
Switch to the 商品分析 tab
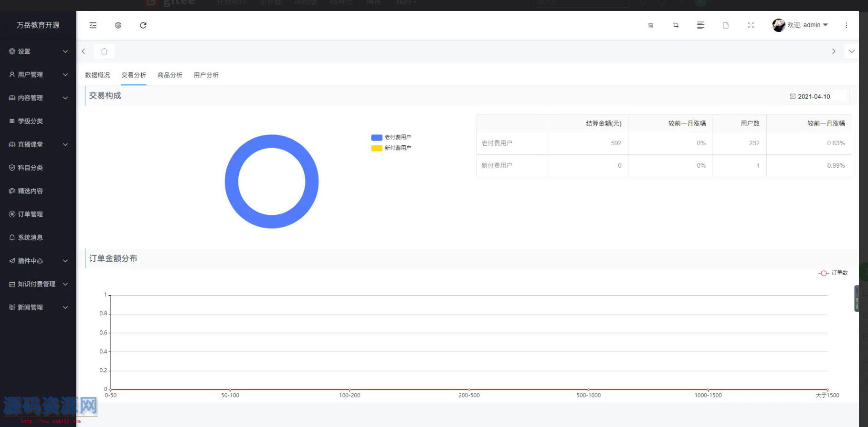pyautogui.click(x=170, y=75)
